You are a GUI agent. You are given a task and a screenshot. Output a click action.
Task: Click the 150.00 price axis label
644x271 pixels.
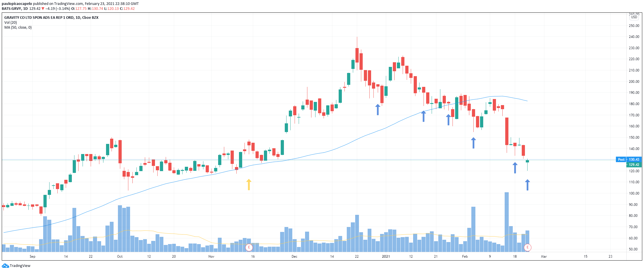634,138
